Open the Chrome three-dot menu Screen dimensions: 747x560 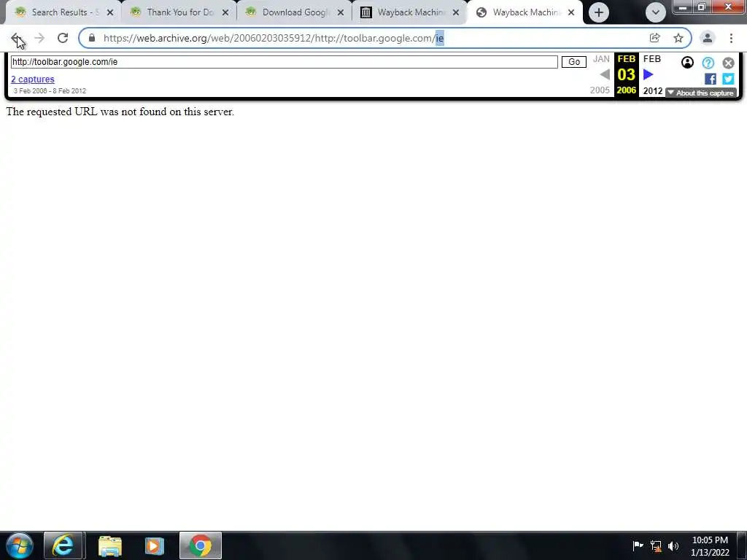tap(731, 38)
